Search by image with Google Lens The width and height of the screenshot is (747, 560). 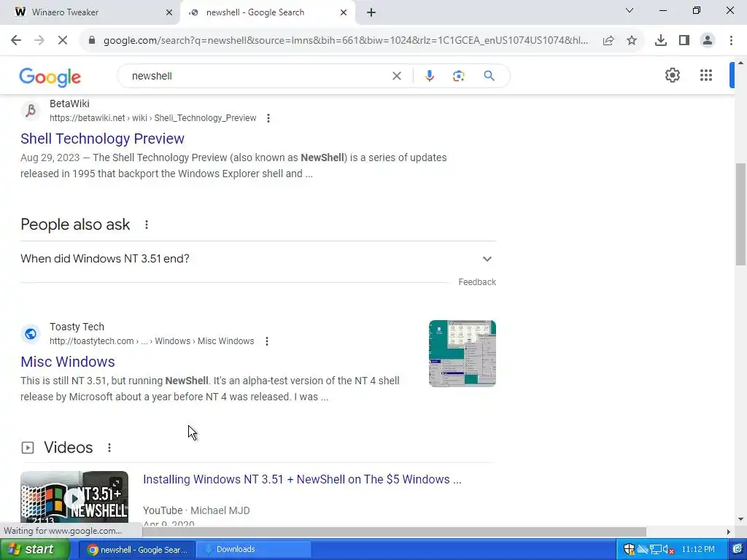pos(458,76)
